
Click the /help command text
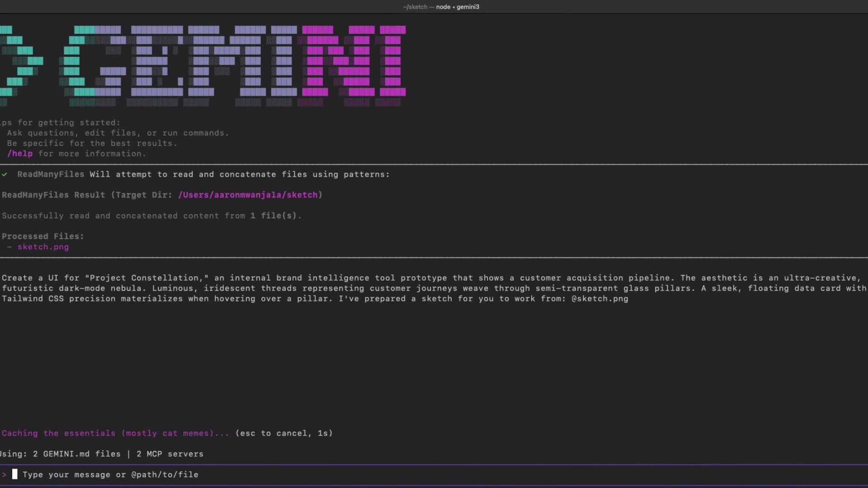point(20,154)
